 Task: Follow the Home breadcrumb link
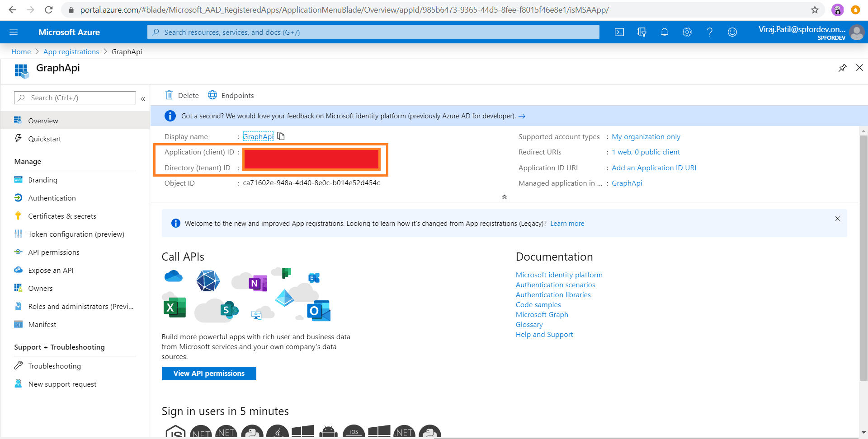(x=21, y=51)
